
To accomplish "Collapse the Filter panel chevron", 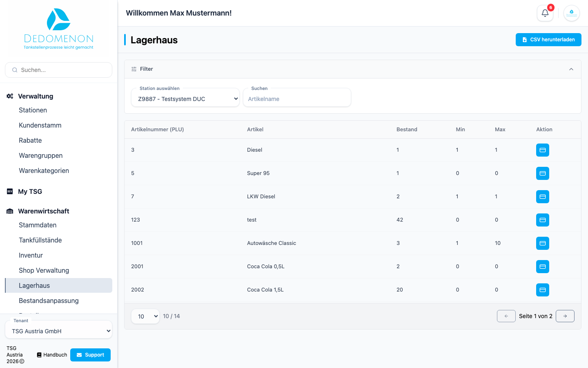I will click(571, 69).
